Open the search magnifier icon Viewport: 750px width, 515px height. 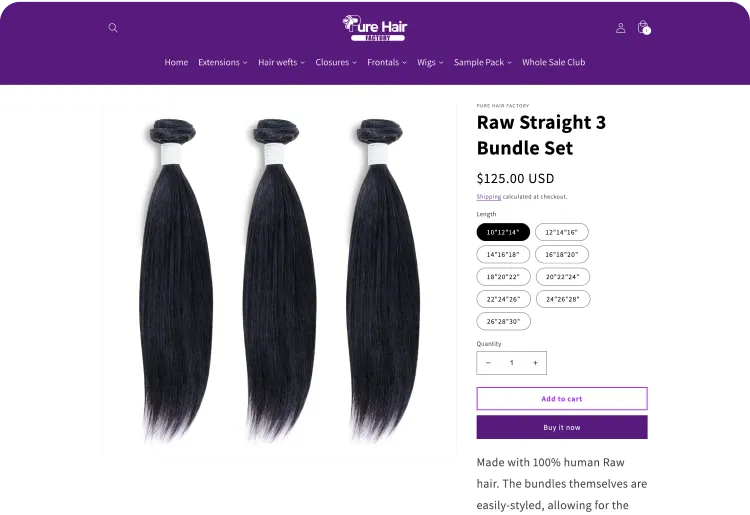[113, 28]
